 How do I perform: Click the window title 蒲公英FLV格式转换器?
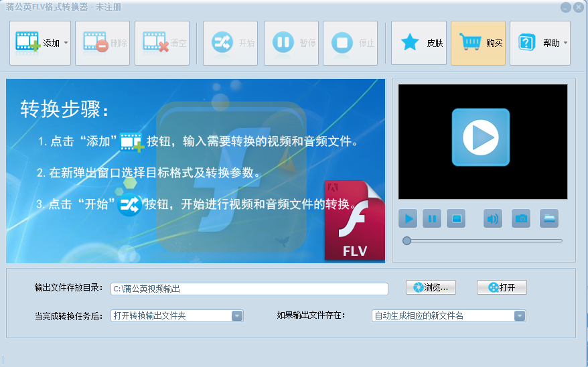[47, 7]
